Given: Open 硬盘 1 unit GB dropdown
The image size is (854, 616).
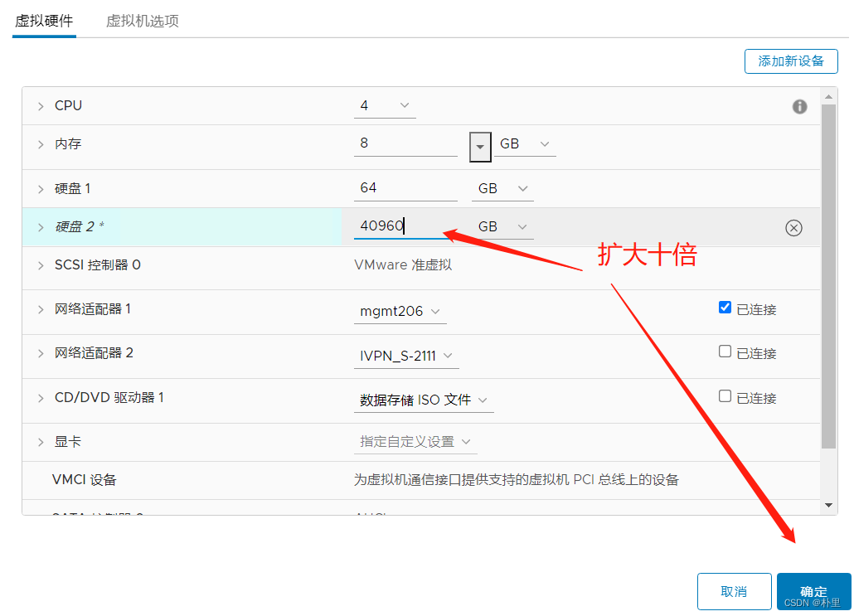Looking at the screenshot, I should 502,188.
